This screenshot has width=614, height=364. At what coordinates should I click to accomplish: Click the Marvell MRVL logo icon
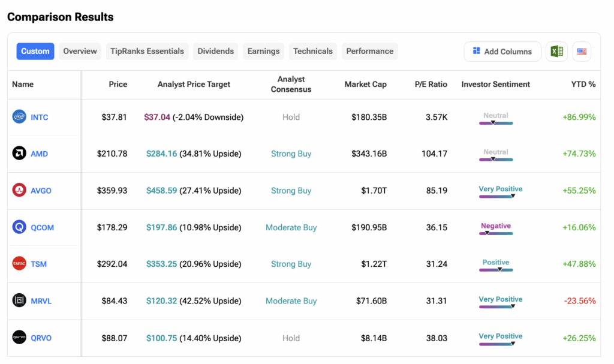point(19,301)
